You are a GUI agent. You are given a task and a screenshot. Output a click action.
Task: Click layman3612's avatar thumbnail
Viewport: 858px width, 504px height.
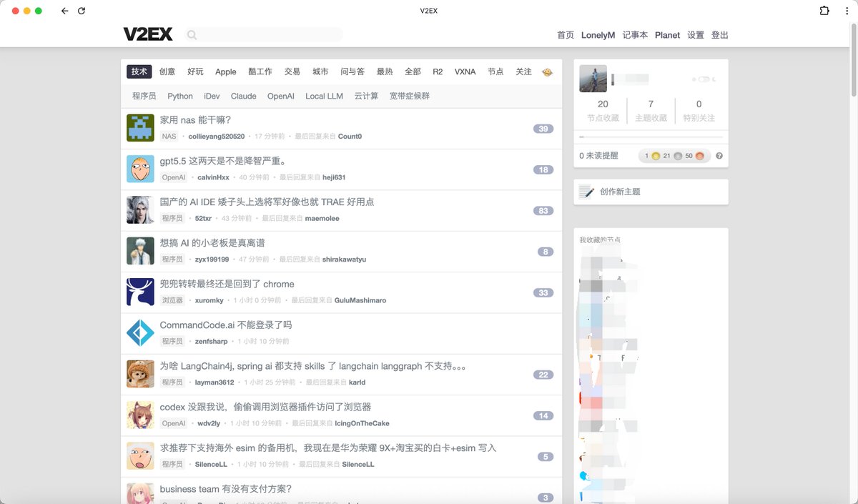(140, 374)
